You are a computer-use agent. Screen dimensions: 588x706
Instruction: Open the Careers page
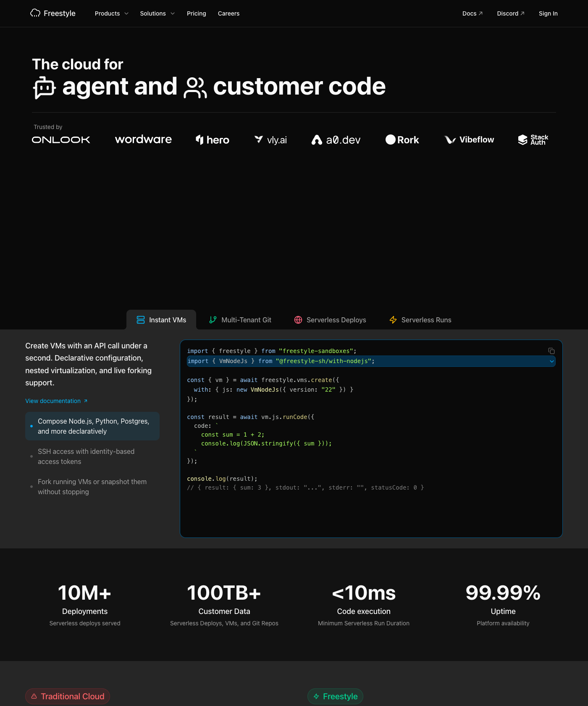point(228,13)
